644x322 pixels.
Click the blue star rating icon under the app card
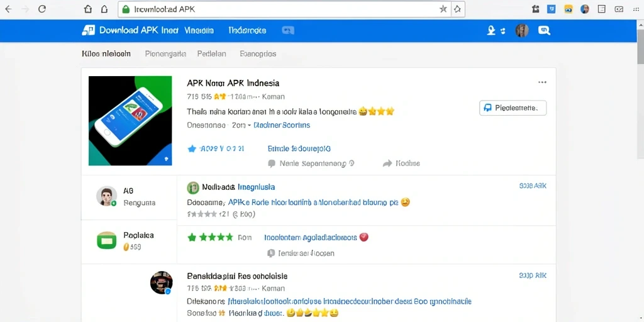pos(192,148)
